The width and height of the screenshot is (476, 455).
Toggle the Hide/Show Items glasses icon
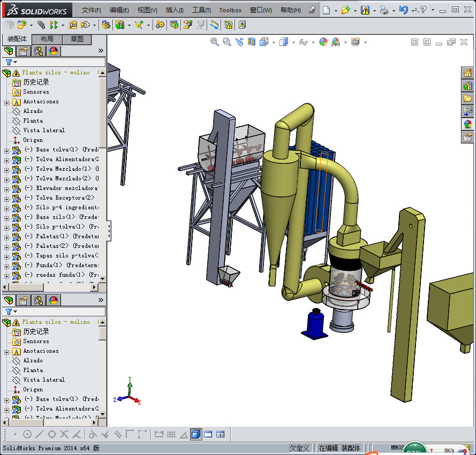303,42
